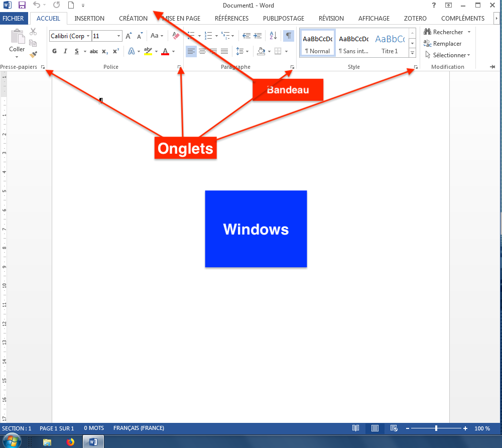Image resolution: width=502 pixels, height=448 pixels.
Task: Toggle italic I formatting
Action: click(x=65, y=51)
